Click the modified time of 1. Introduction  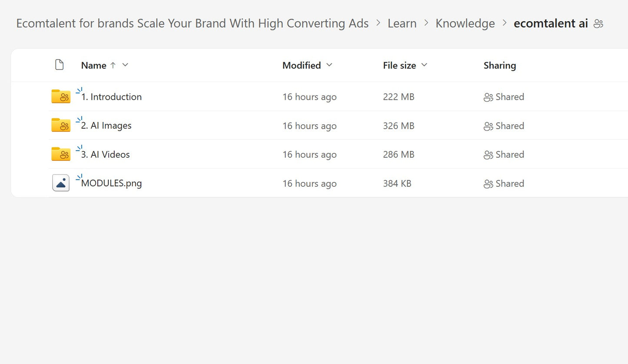pos(309,97)
